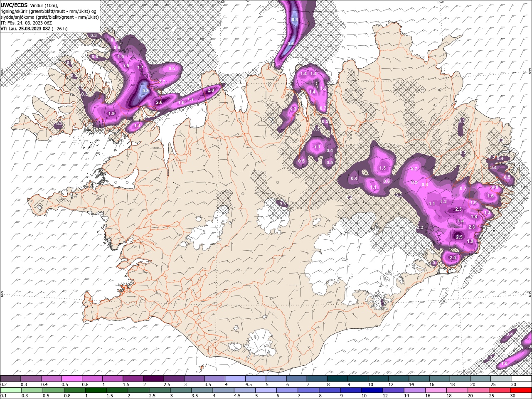Click the 2.3 precipitation value in the east
Image resolution: width=532 pixels, height=399 pixels.
tap(458, 209)
